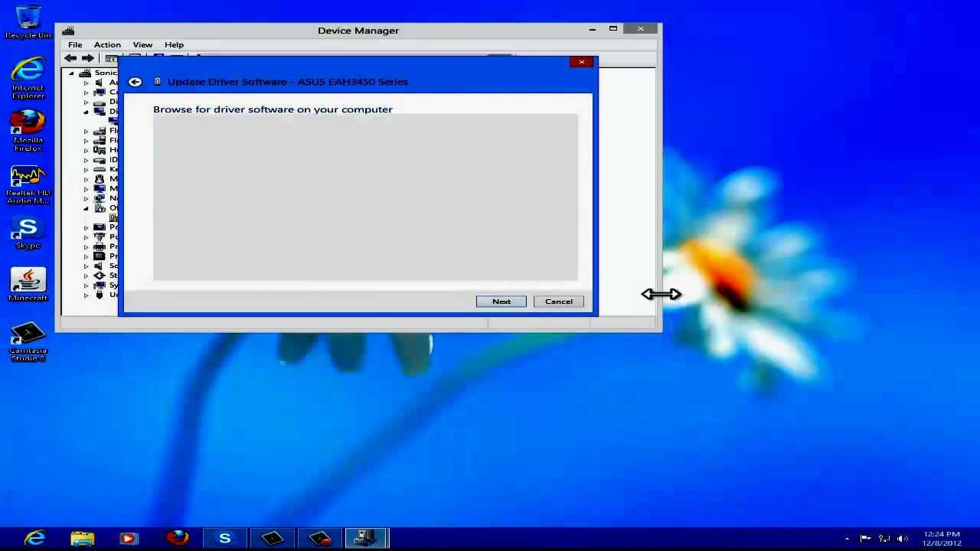Open File Explorer from the taskbar
This screenshot has height=551, width=980.
click(x=82, y=539)
